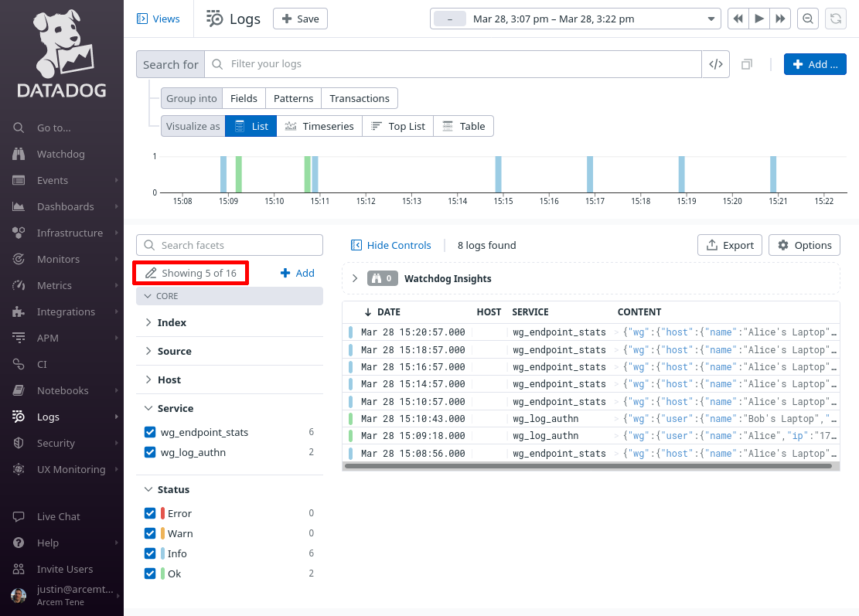Image resolution: width=859 pixels, height=616 pixels.
Task: Click the Datadog logo
Action: click(62, 53)
